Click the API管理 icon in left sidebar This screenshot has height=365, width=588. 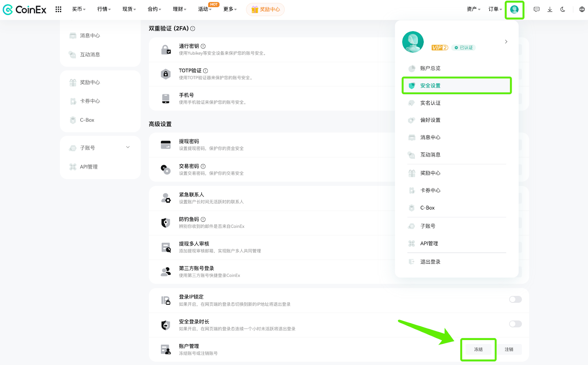[x=72, y=167]
